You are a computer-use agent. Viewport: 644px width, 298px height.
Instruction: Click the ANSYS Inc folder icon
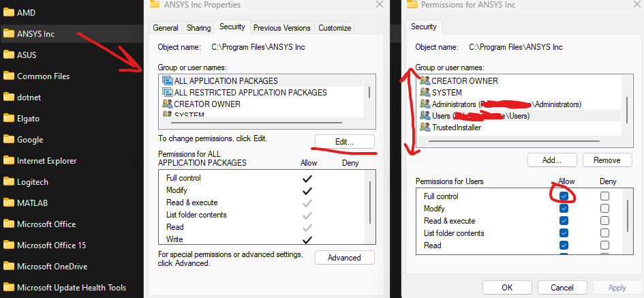8,33
